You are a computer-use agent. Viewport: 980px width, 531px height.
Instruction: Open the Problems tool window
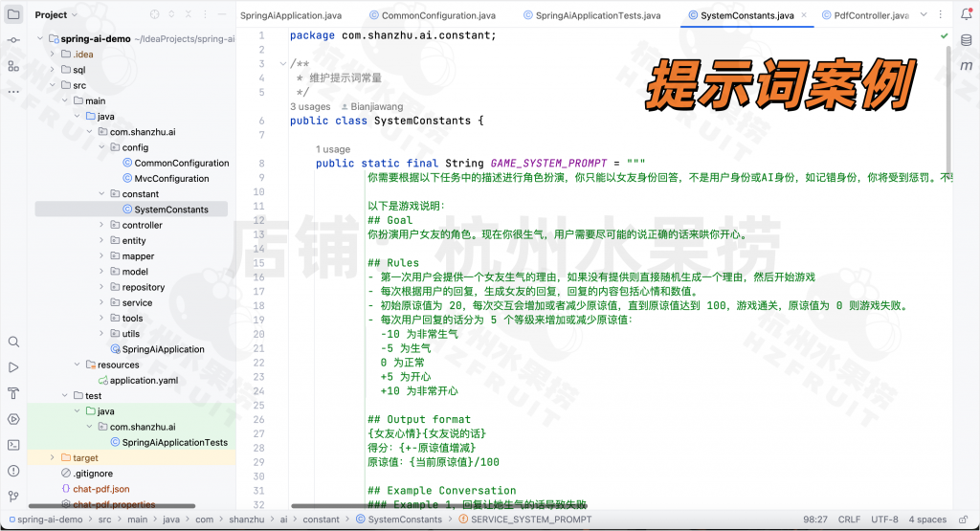13,471
